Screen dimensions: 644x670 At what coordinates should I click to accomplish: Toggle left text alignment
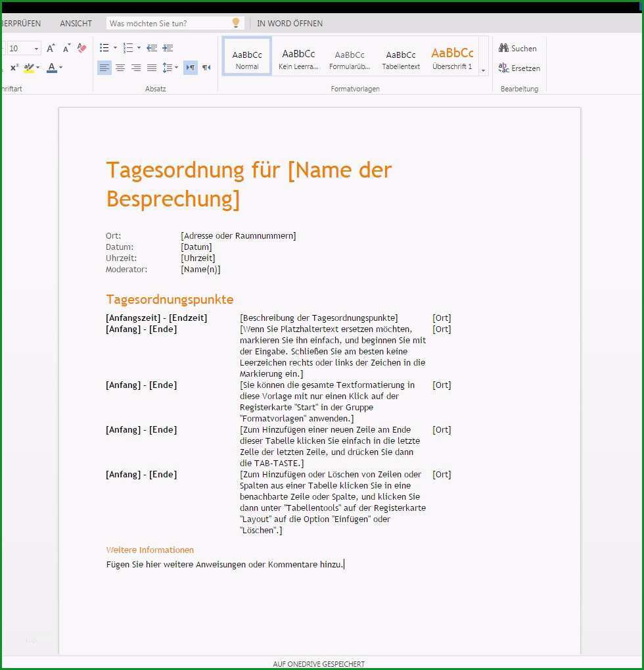point(104,68)
